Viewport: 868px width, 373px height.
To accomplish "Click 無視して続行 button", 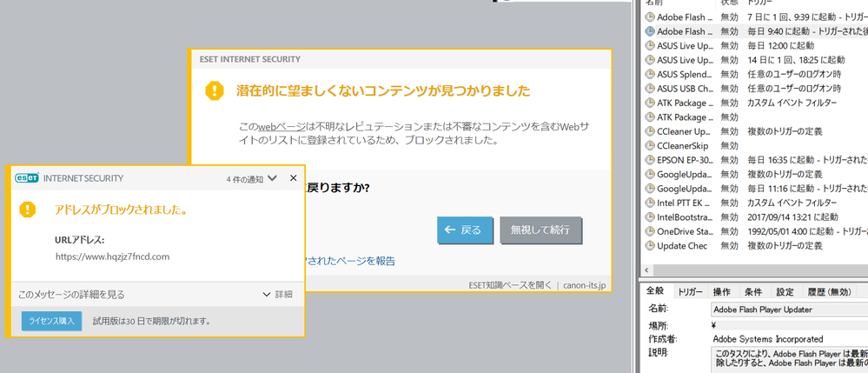I will pos(540,230).
